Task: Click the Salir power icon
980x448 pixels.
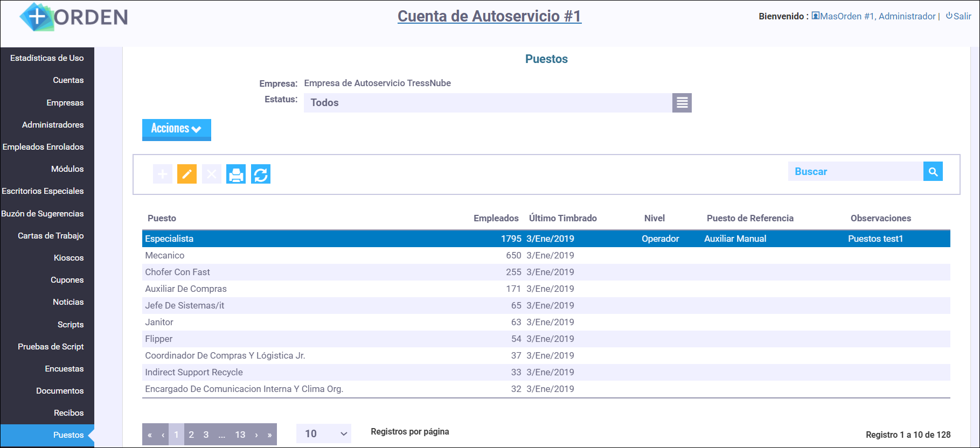Action: click(x=949, y=16)
